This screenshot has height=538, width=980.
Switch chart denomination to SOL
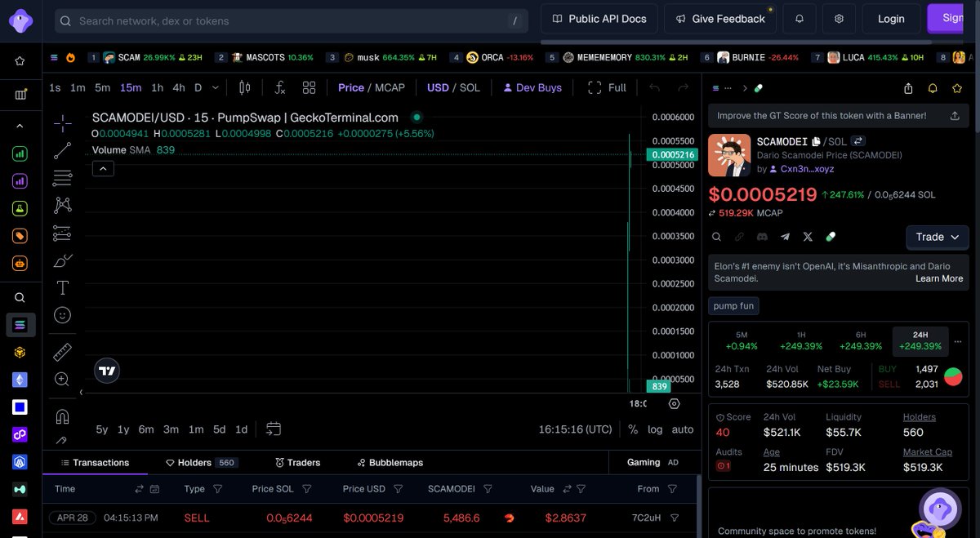[x=470, y=87]
